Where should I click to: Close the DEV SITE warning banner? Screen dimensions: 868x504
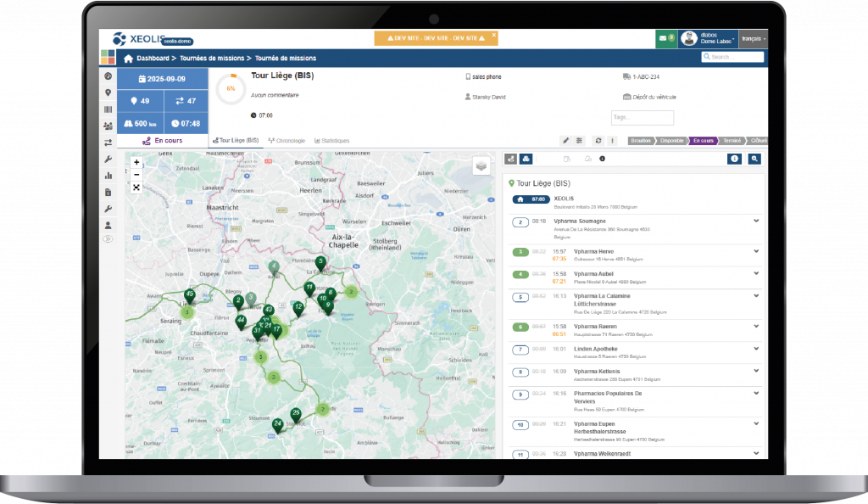[494, 36]
